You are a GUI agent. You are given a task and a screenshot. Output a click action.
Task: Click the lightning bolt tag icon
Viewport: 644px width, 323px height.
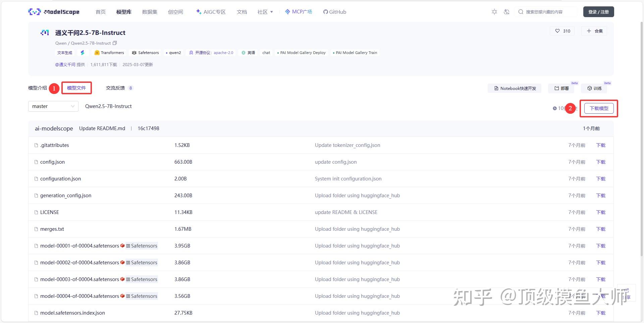click(x=83, y=53)
